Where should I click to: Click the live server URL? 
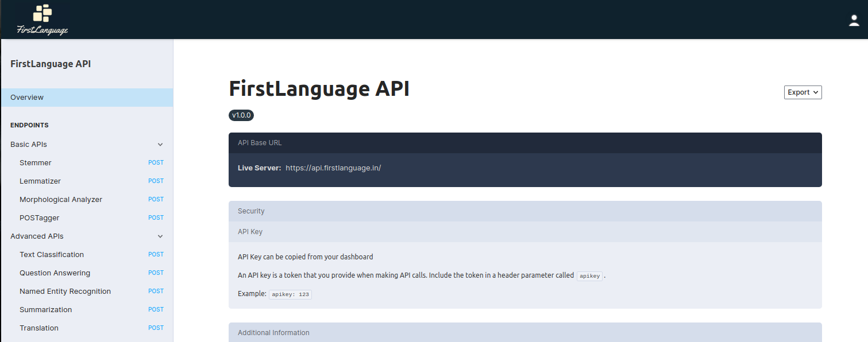tap(333, 168)
